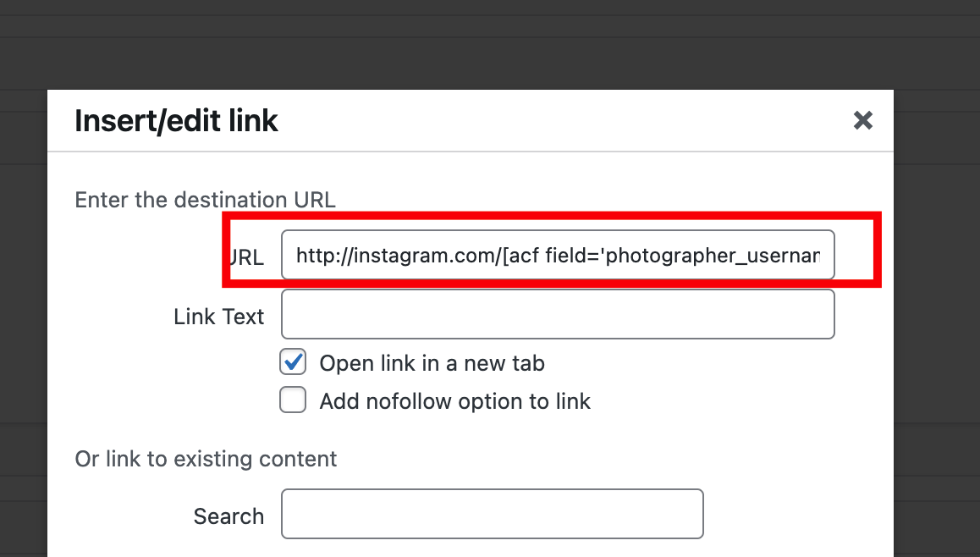Focus the destination URL input field
980x557 pixels.
(x=558, y=255)
